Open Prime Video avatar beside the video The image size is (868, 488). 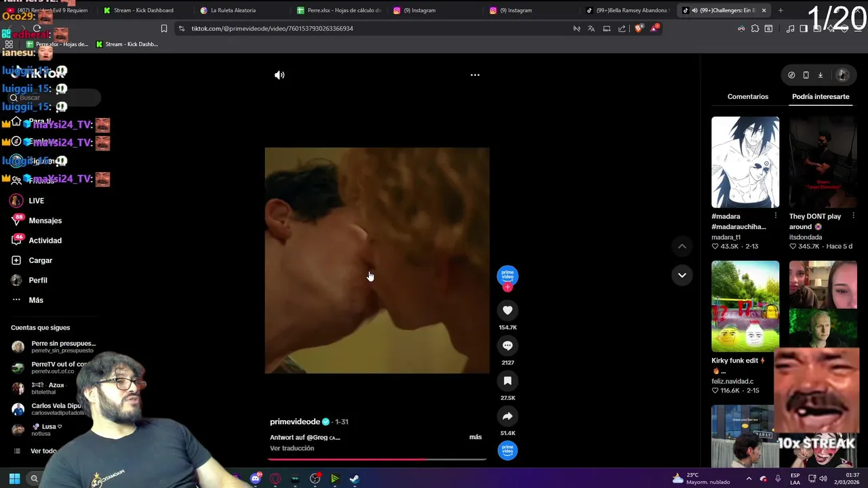[507, 274]
